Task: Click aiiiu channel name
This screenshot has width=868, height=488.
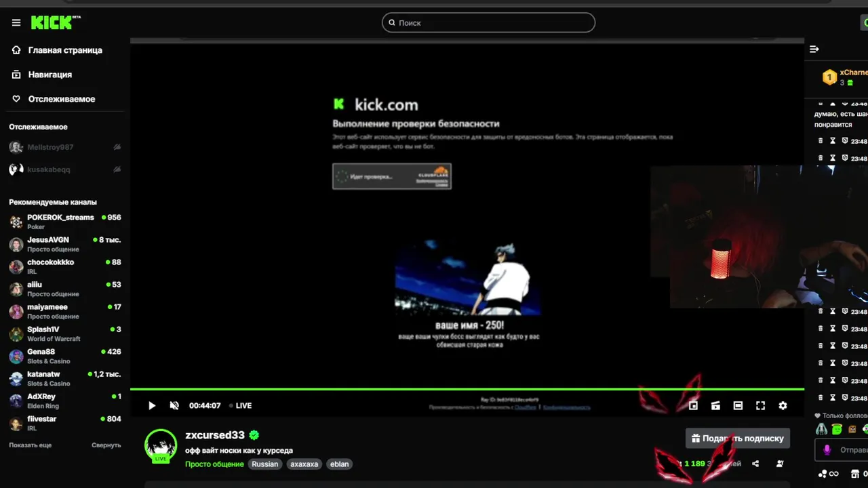Action: (x=35, y=285)
